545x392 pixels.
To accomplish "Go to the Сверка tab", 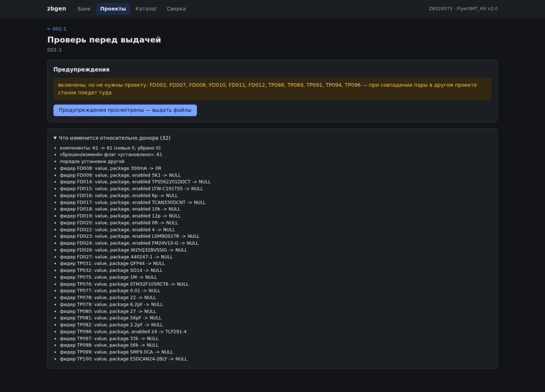I will [176, 9].
